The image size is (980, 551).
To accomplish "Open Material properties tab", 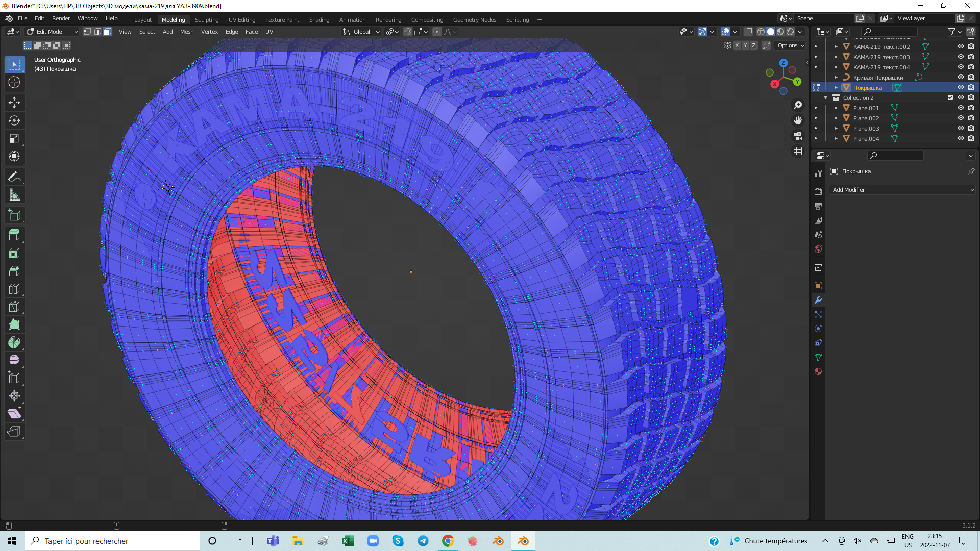I will point(818,371).
